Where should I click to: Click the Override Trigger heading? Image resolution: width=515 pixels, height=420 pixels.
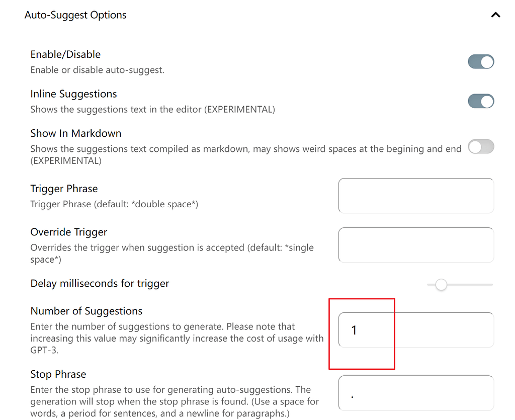(69, 232)
